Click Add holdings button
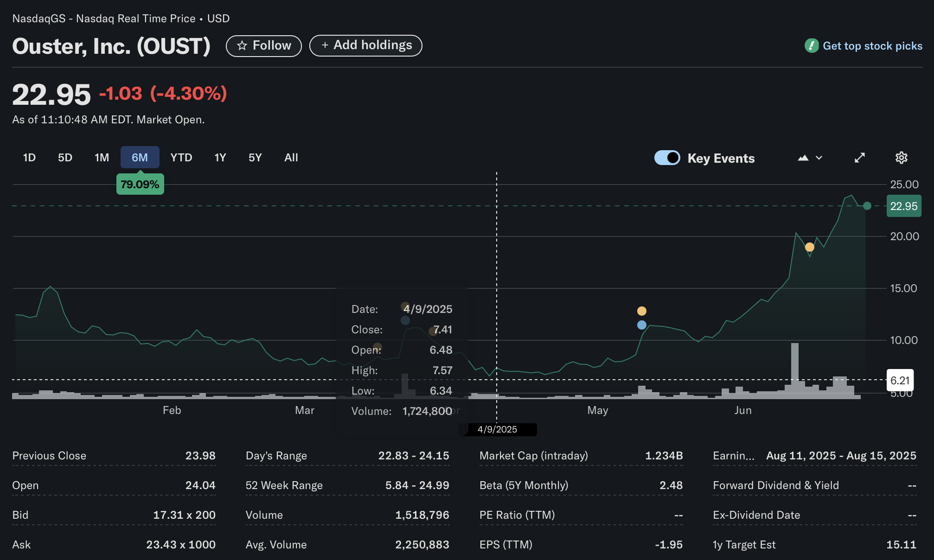This screenshot has height=560, width=934. click(x=365, y=45)
